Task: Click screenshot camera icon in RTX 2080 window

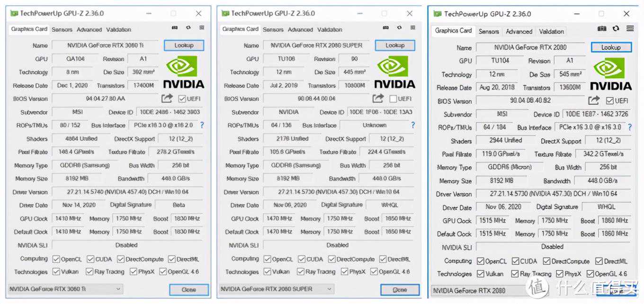Action: [x=602, y=29]
